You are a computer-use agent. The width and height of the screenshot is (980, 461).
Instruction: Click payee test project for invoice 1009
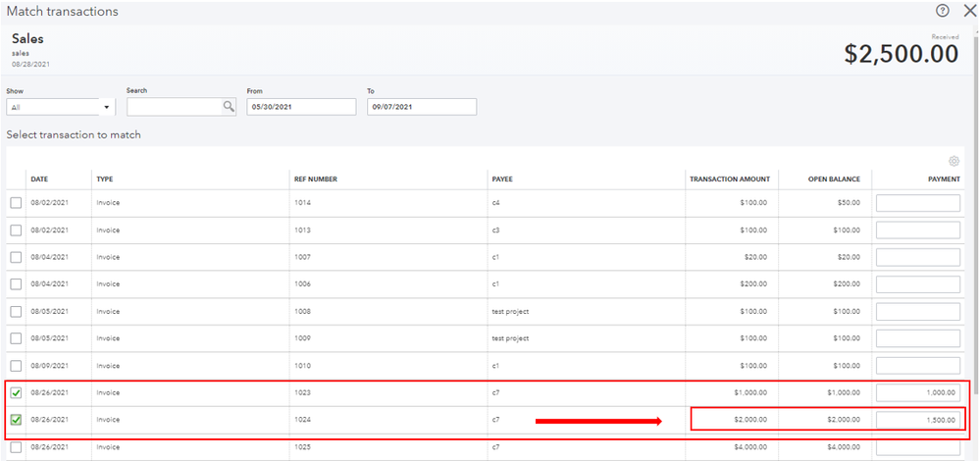(x=511, y=338)
